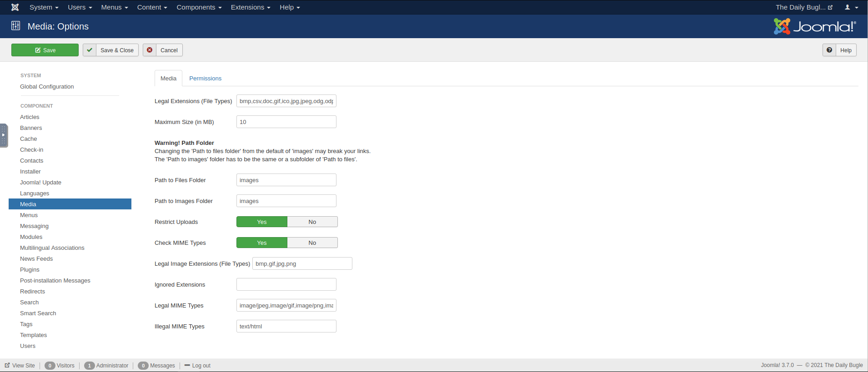Open Articles component options
Screen dimensions: 868x372
click(30, 117)
